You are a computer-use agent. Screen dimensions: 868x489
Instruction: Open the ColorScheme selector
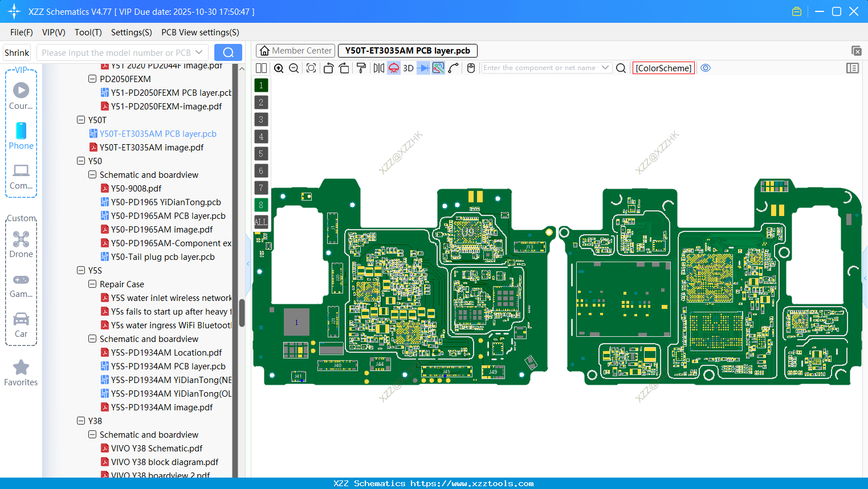coord(663,68)
